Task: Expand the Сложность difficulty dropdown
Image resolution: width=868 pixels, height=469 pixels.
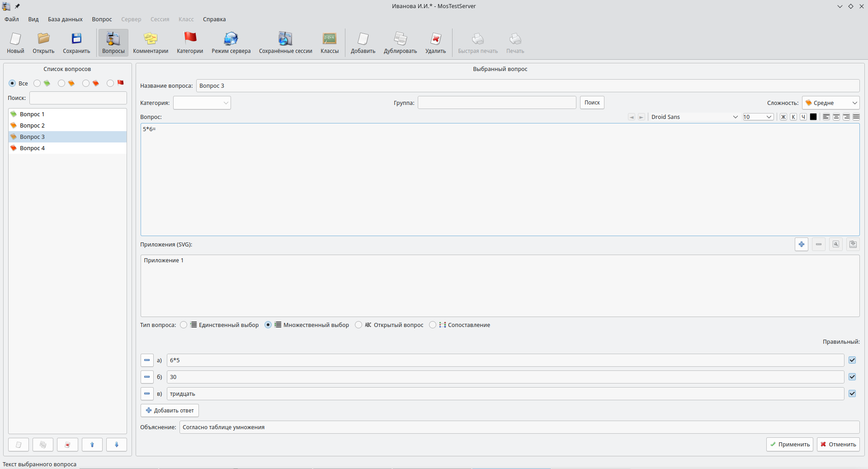Action: pos(830,103)
